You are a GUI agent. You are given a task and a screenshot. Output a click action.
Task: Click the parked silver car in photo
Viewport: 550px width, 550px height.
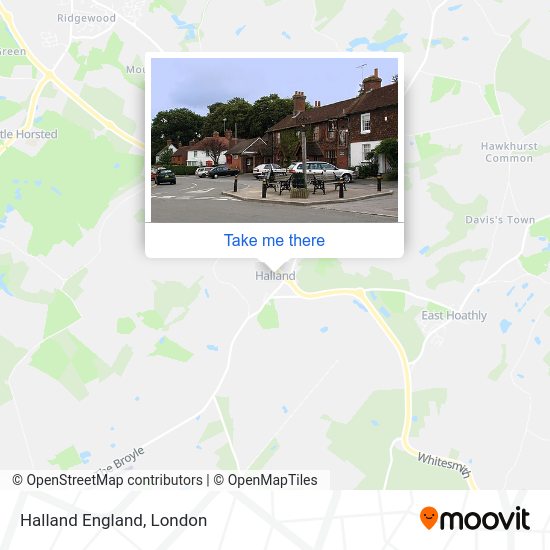(x=321, y=170)
